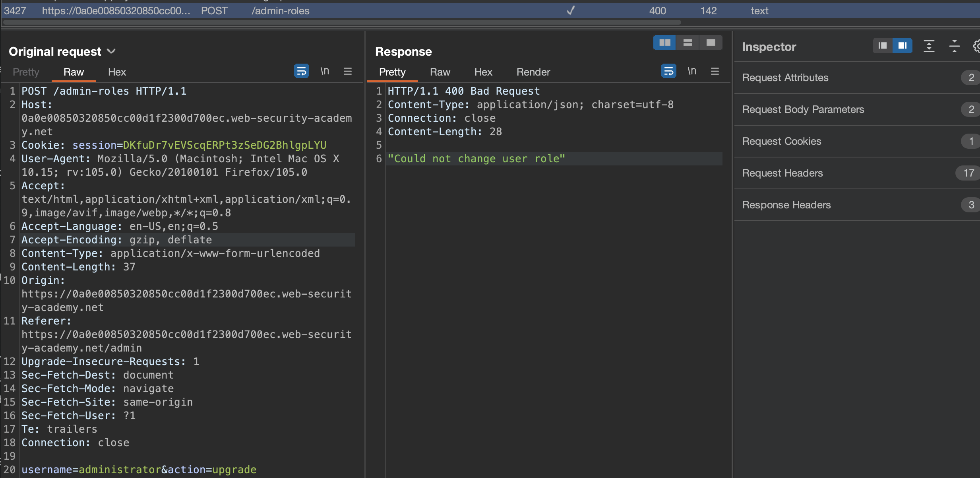Select tabbed single-pane layout icon
Image resolution: width=980 pixels, height=478 pixels.
click(711, 43)
